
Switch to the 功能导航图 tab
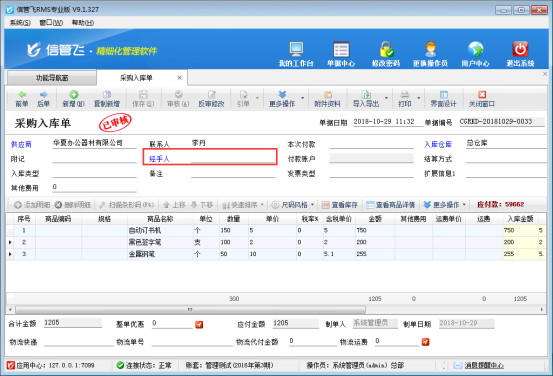point(52,78)
